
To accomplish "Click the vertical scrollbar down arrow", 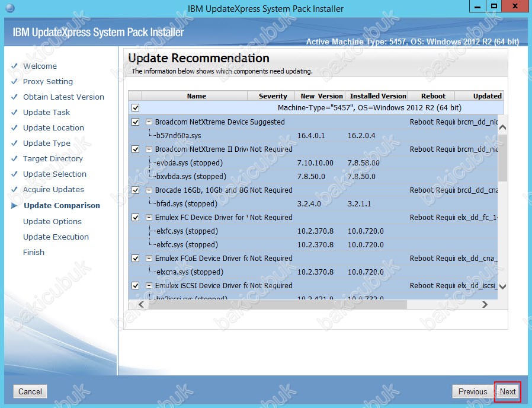I will [x=503, y=286].
